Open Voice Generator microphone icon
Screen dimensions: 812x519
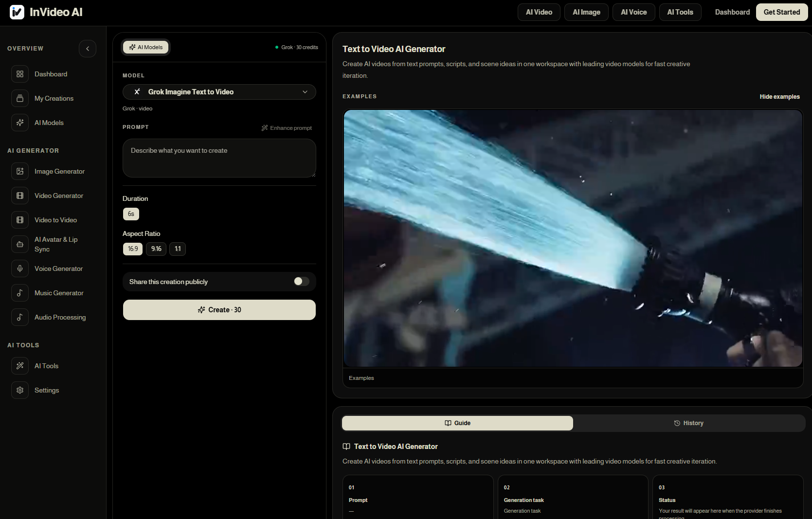click(x=20, y=268)
